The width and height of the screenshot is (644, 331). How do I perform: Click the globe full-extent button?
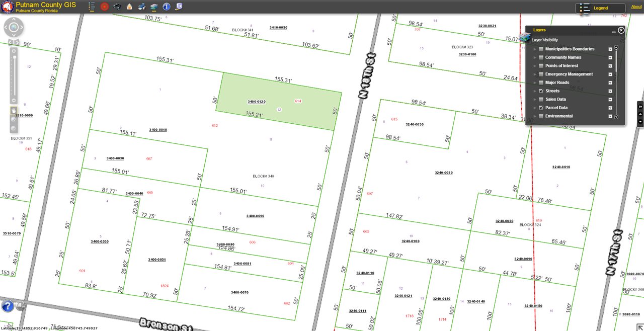point(14,28)
